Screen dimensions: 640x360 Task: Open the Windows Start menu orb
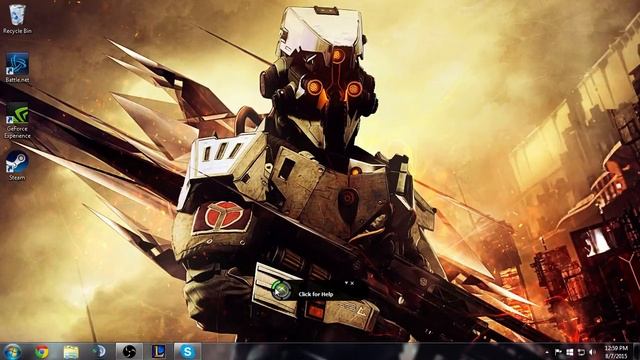click(x=13, y=351)
